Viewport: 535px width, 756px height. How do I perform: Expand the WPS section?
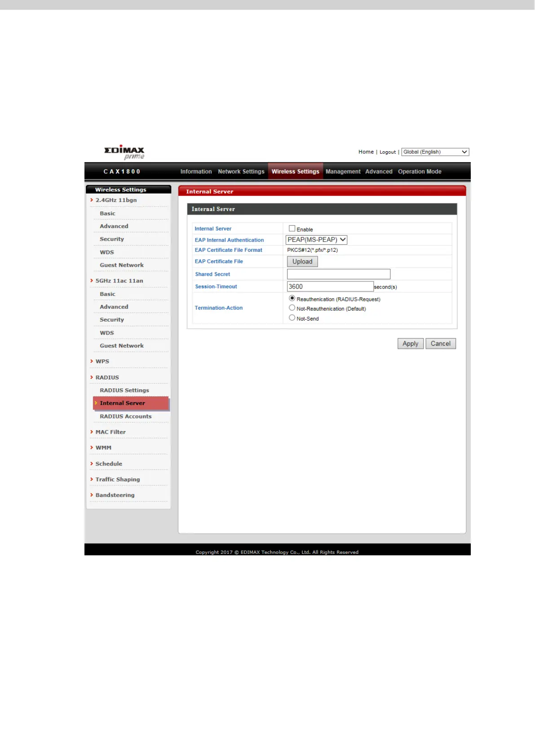102,361
